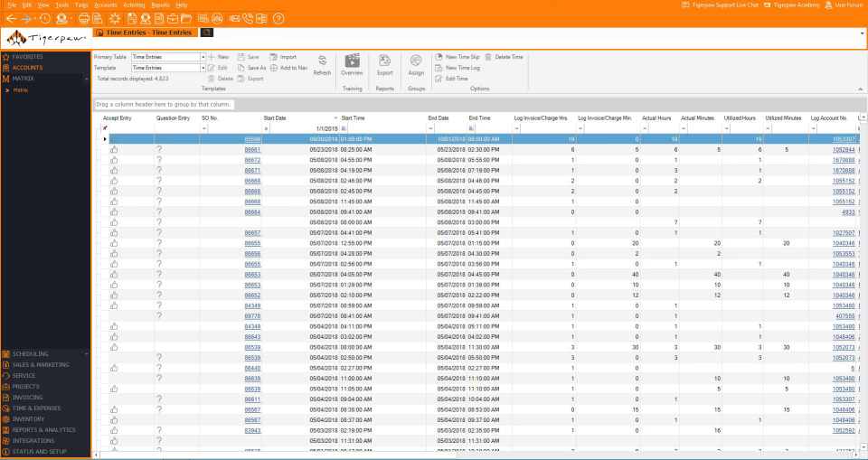The image size is (868, 460).
Task: Open the Primary Table dropdown
Action: 203,57
